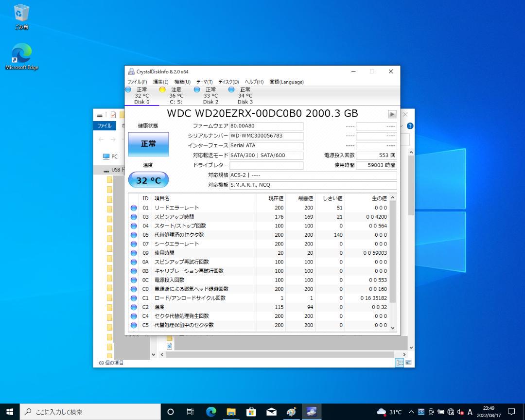Click status orb for スタート/ストップ回数 row
Viewport: 525px width, 420px height.
click(x=134, y=226)
